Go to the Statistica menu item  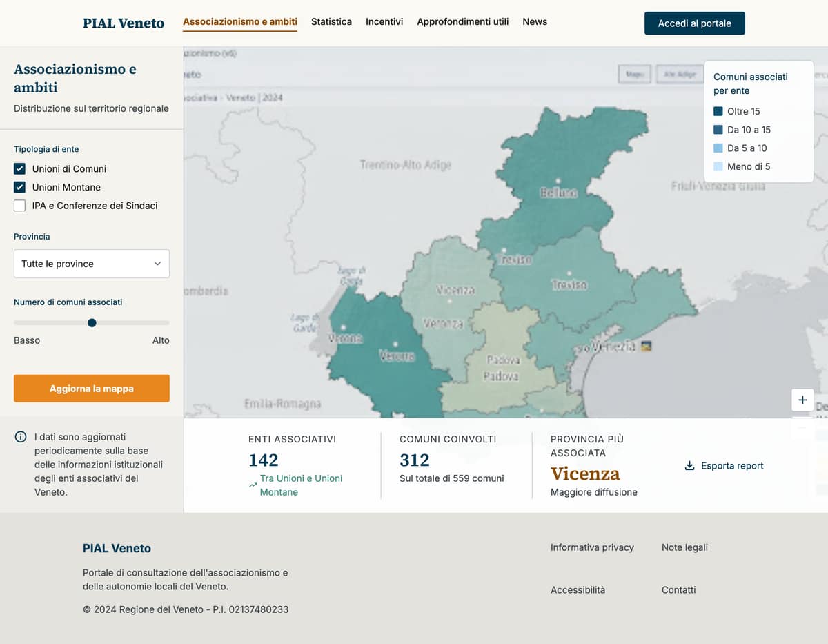(331, 22)
